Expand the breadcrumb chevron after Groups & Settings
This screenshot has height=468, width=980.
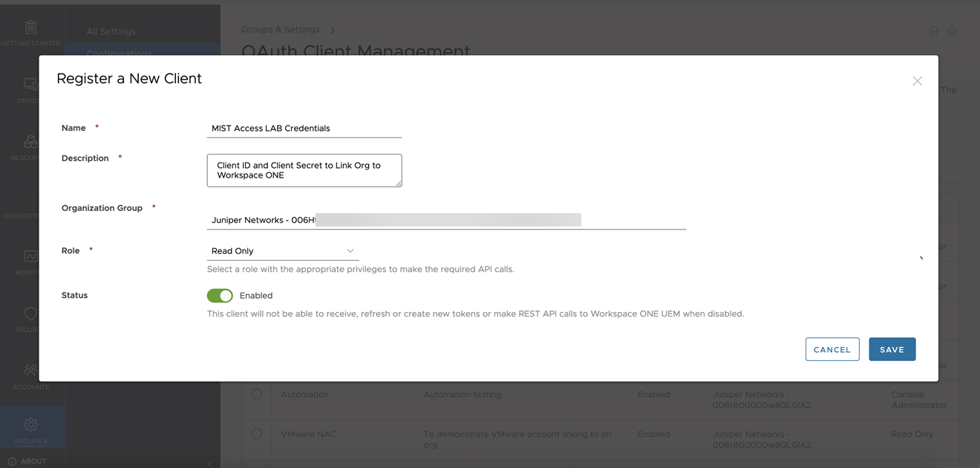[x=332, y=30]
